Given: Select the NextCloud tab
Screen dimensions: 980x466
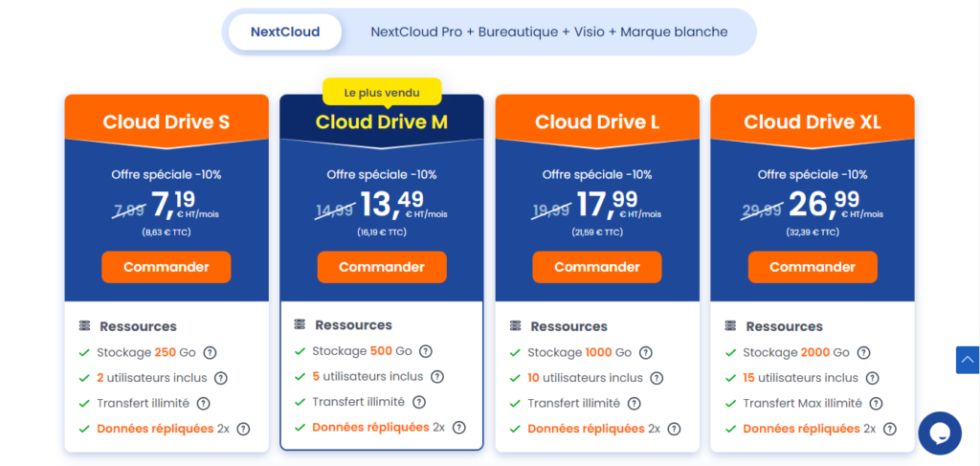Looking at the screenshot, I should tap(285, 32).
